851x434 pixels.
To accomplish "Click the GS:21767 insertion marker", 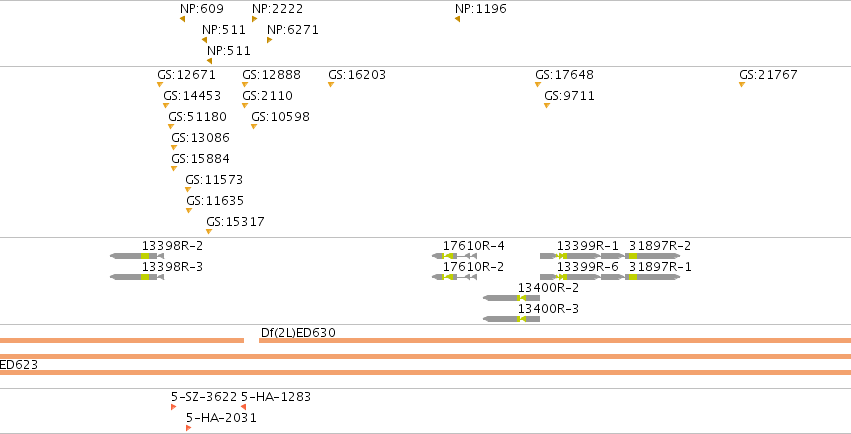I will (742, 85).
